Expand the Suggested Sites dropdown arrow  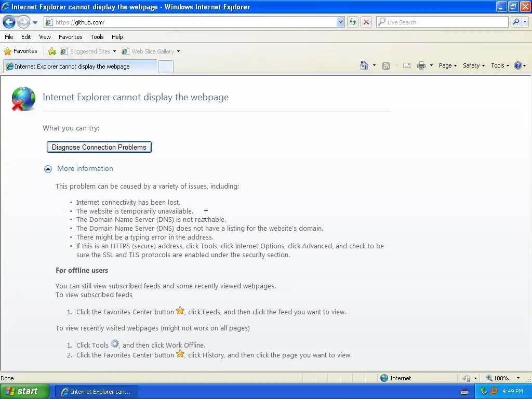(x=115, y=51)
